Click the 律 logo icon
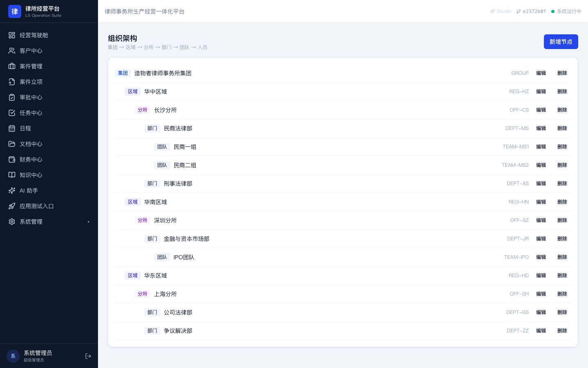 coord(15,11)
